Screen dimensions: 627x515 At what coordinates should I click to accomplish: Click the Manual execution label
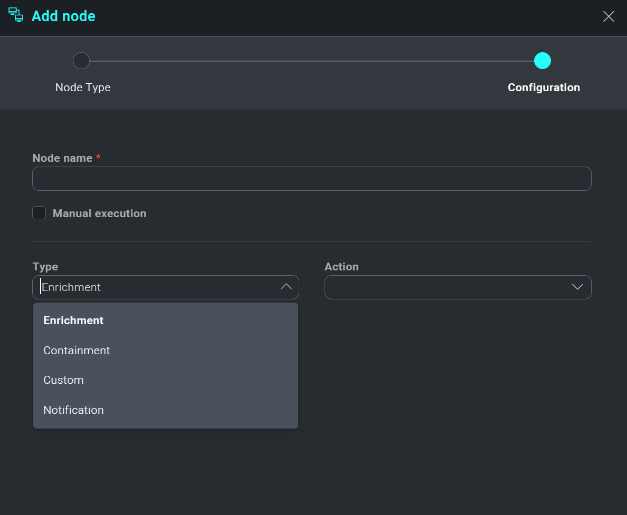pos(99,213)
